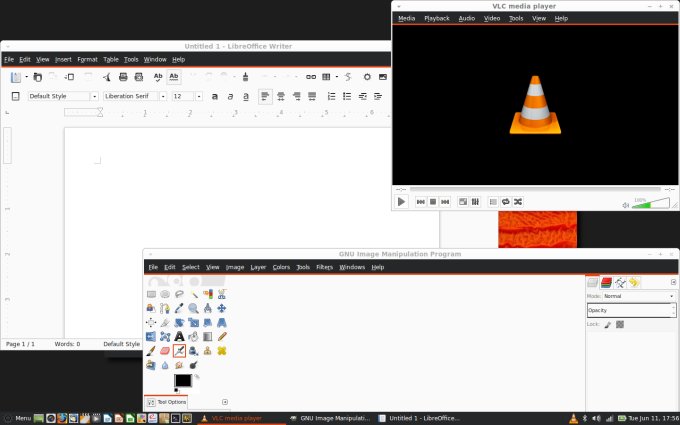Toggle VLC fullscreen video button
Image resolution: width=680 pixels, height=425 pixels.
pyautogui.click(x=463, y=202)
